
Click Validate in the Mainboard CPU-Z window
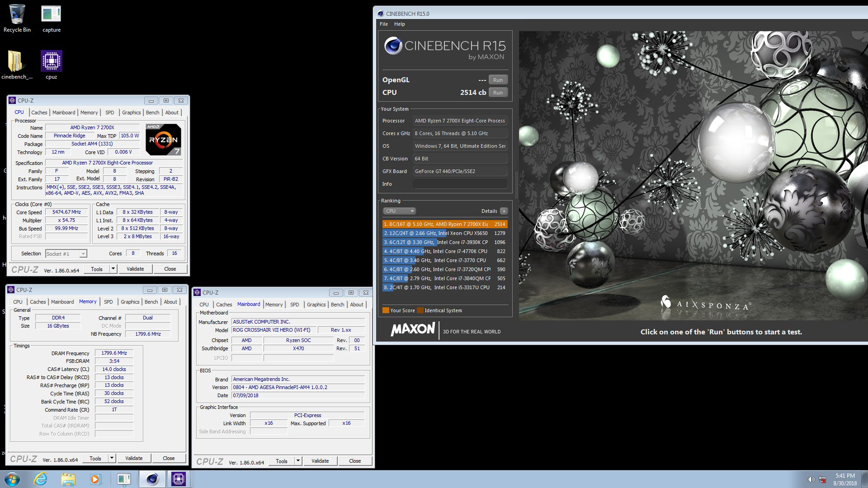tap(320, 461)
